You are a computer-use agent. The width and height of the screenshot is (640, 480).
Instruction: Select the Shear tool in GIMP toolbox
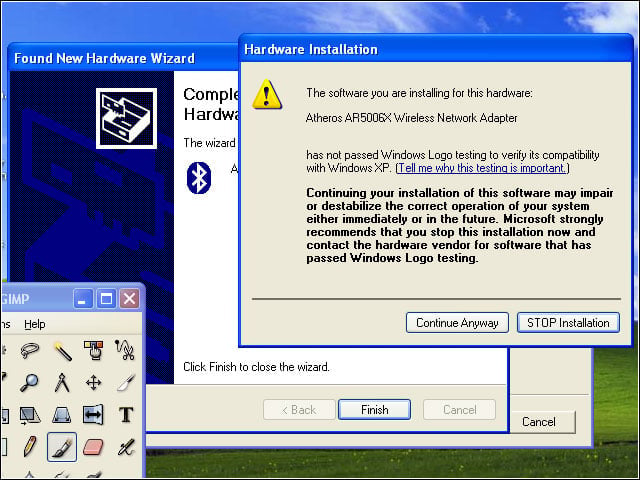point(30,415)
